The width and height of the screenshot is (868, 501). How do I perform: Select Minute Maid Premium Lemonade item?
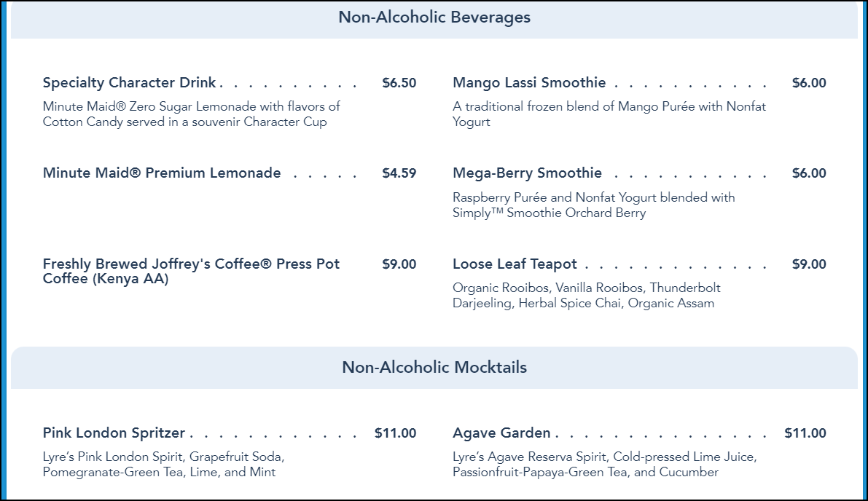click(162, 173)
